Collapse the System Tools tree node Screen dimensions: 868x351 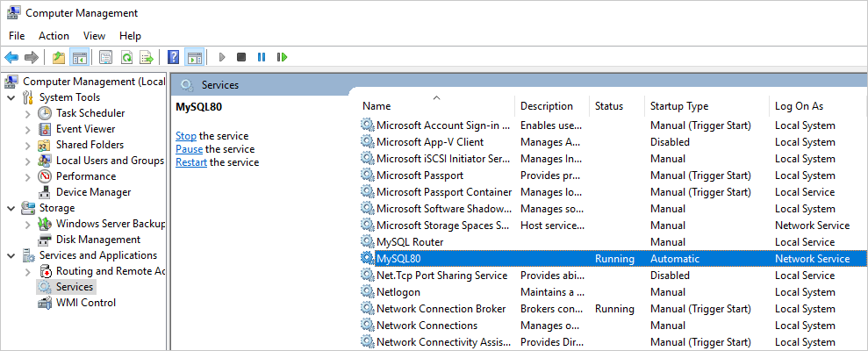point(11,97)
